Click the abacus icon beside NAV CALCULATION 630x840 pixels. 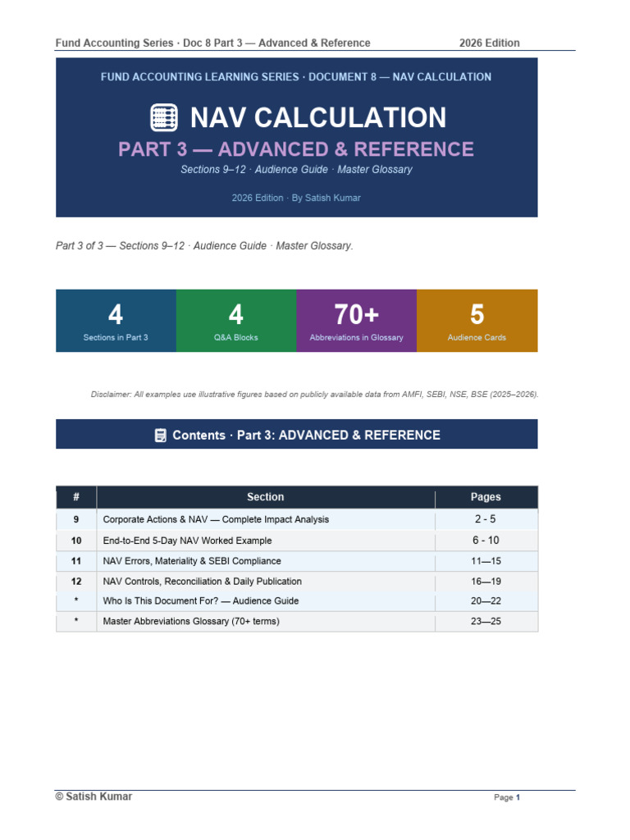click(164, 117)
